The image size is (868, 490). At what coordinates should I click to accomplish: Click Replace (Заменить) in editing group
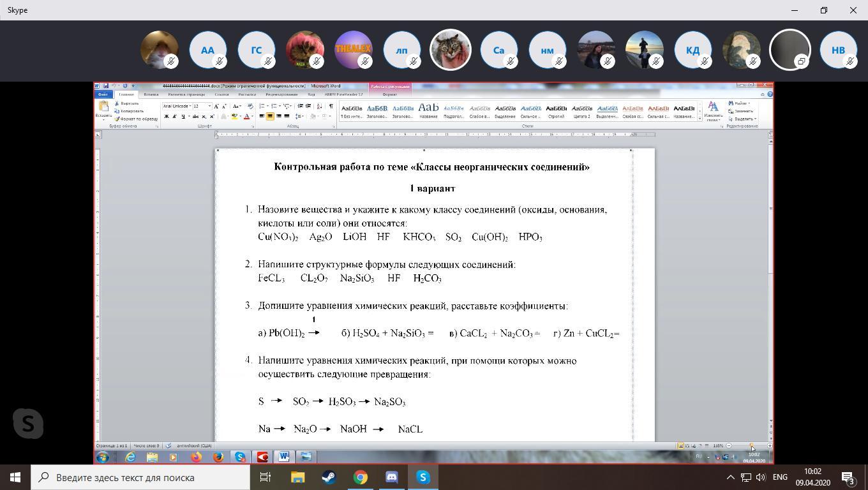tap(742, 111)
